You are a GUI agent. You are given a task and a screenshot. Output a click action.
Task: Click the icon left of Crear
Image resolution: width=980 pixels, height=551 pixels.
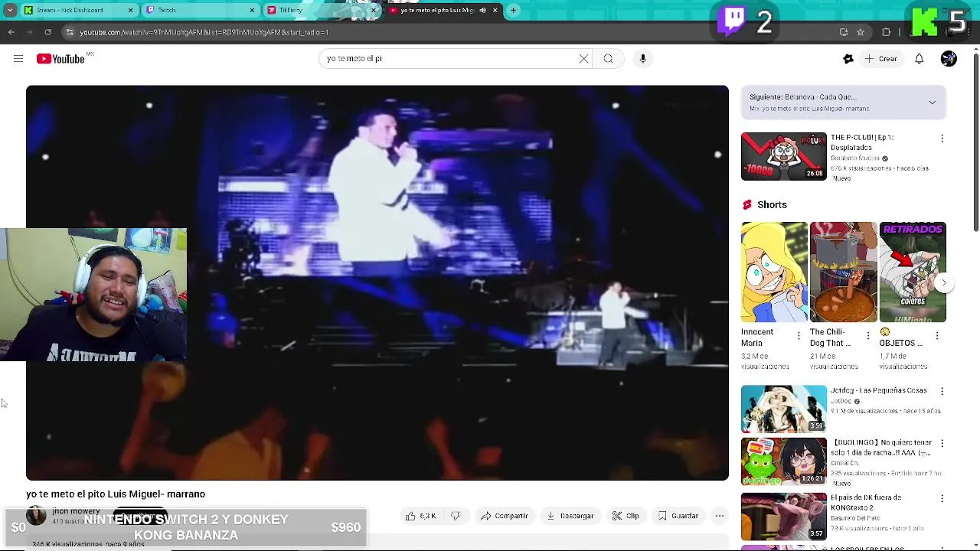(848, 59)
